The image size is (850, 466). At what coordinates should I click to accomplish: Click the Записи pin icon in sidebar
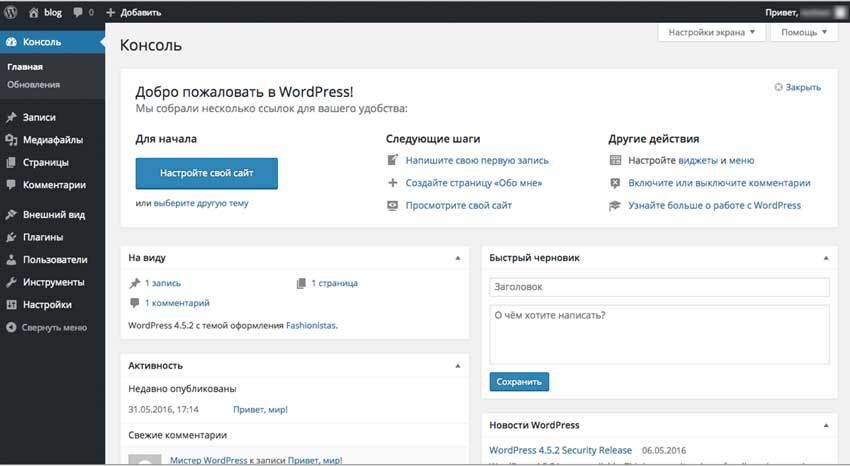click(x=11, y=117)
